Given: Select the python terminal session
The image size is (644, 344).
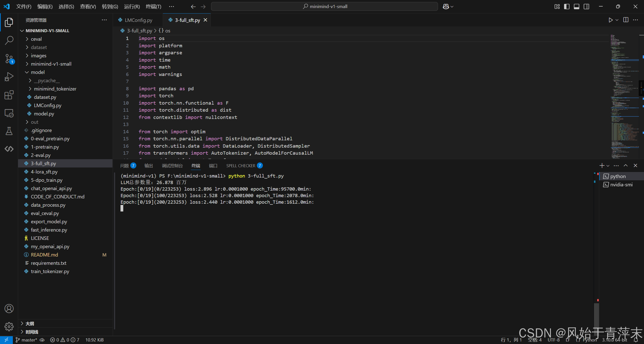Looking at the screenshot, I should click(621, 176).
